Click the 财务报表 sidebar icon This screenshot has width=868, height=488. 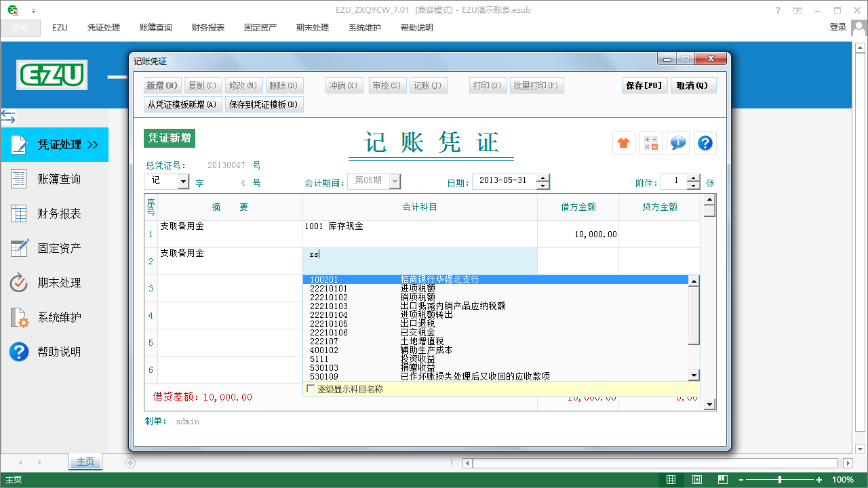tap(19, 213)
